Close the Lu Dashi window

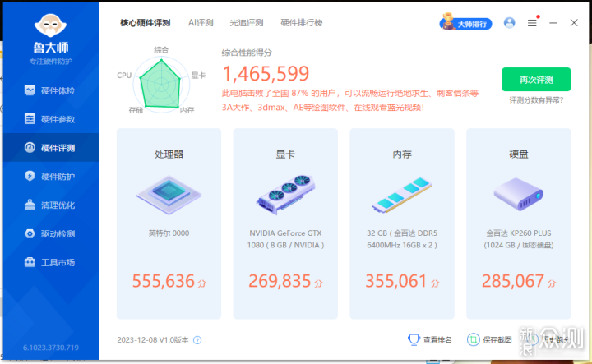point(574,23)
